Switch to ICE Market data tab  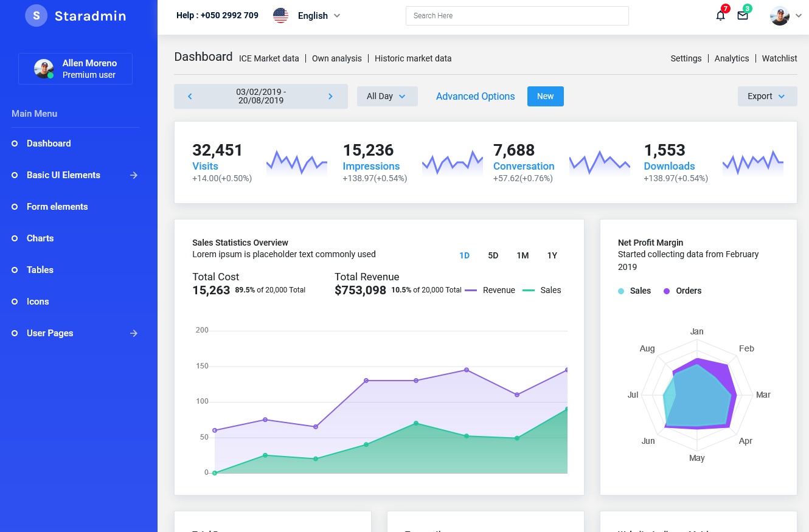point(269,58)
